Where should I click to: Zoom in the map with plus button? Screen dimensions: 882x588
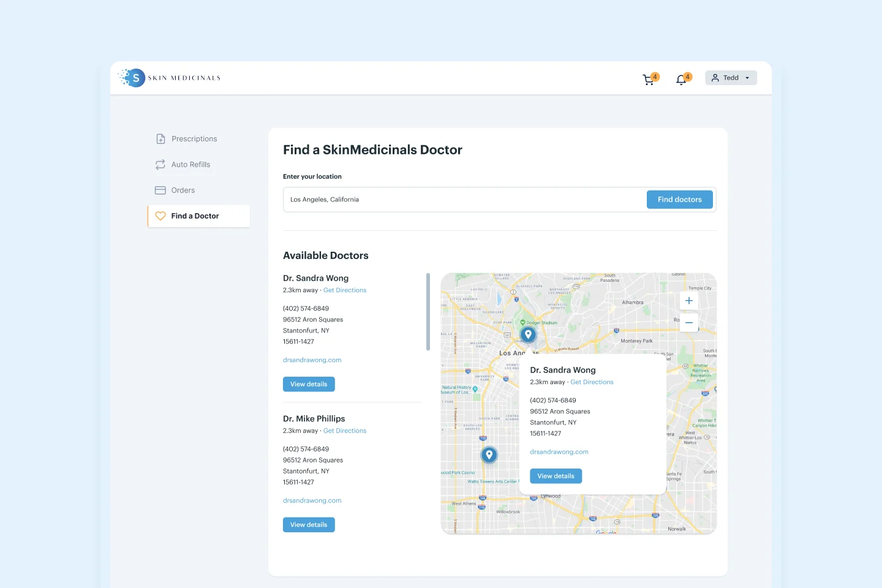(689, 301)
